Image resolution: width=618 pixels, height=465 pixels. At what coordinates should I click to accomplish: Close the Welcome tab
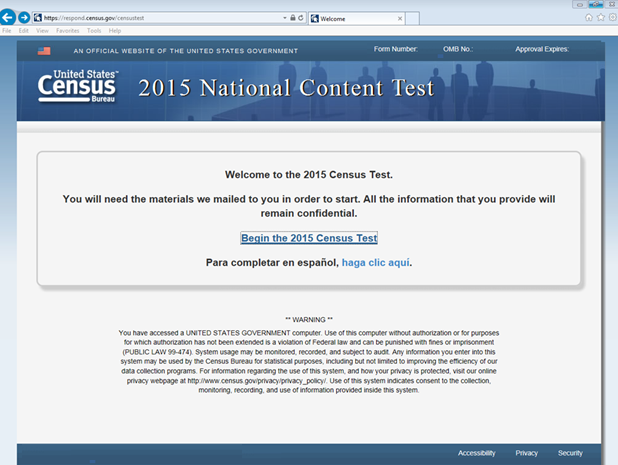[400, 19]
